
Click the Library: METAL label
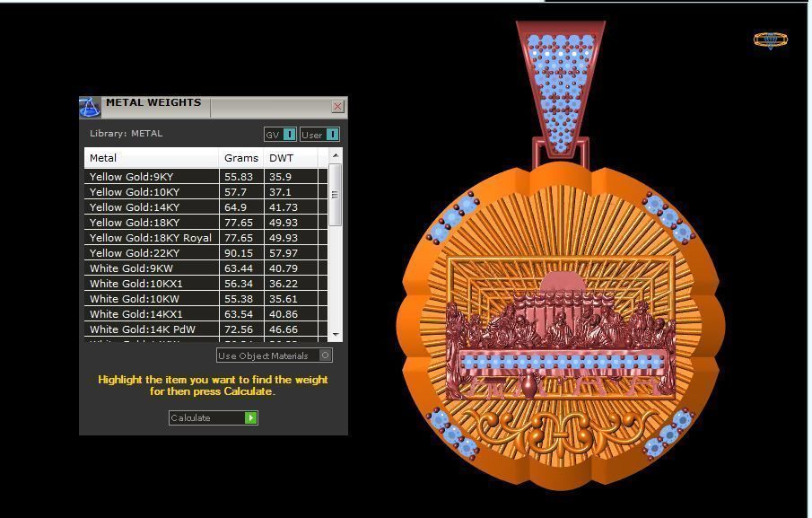126,133
